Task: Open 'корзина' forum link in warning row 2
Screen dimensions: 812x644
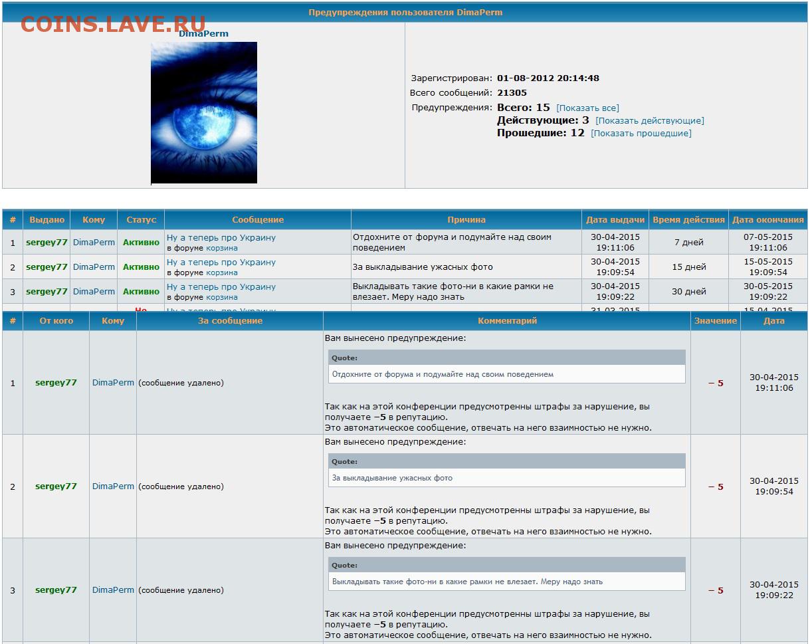Action: [x=221, y=272]
